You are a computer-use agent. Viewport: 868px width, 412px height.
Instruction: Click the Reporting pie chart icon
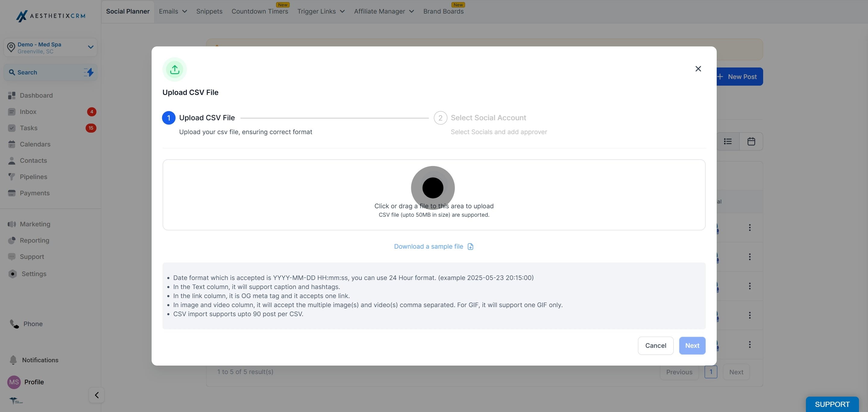(x=12, y=240)
